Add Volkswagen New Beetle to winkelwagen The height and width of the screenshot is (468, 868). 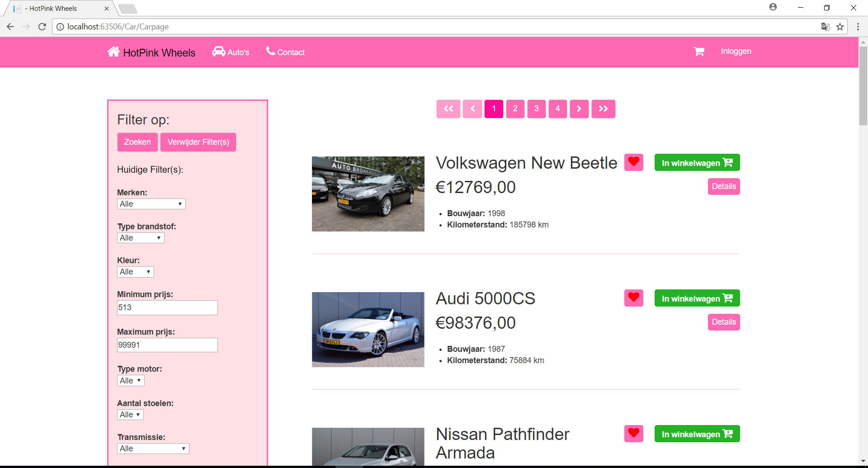click(697, 162)
